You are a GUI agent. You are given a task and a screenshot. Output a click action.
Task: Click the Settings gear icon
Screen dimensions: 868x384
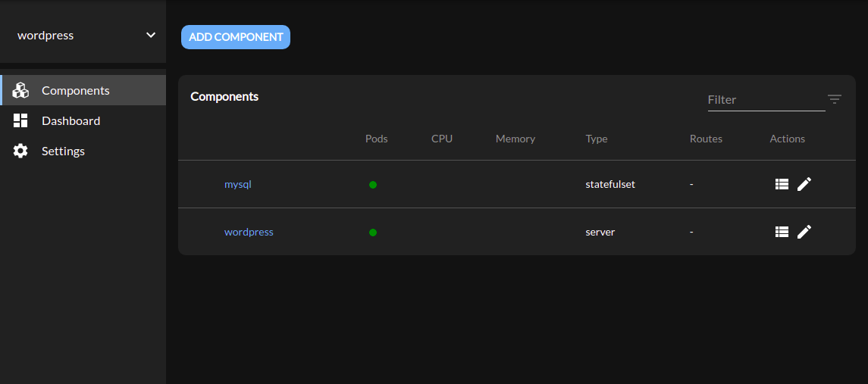[20, 151]
